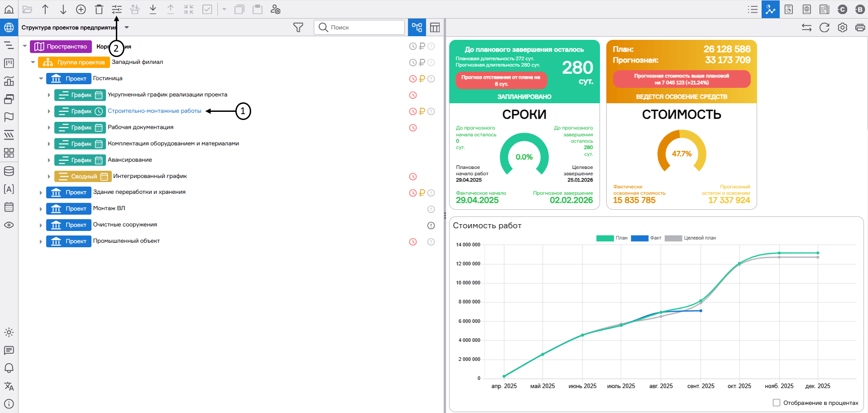Image resolution: width=868 pixels, height=413 pixels.
Task: Select the 'Очистные сооружения' project row
Action: tap(125, 225)
